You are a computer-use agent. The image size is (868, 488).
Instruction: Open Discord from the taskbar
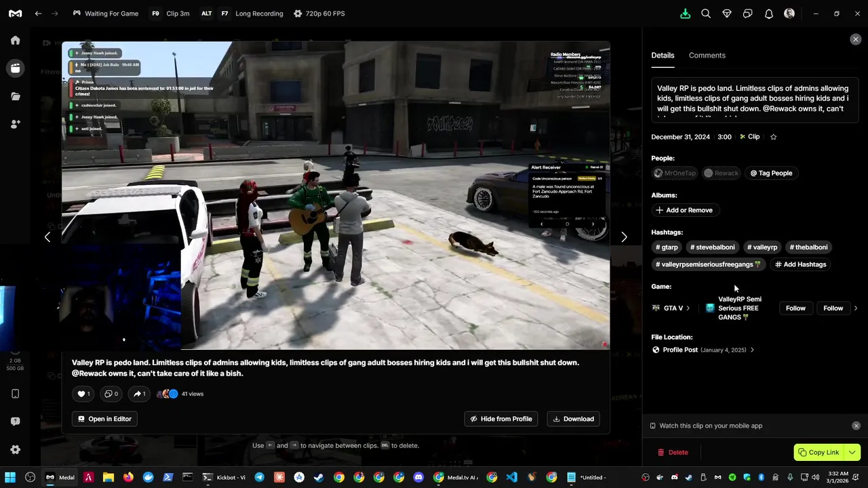coord(418,477)
